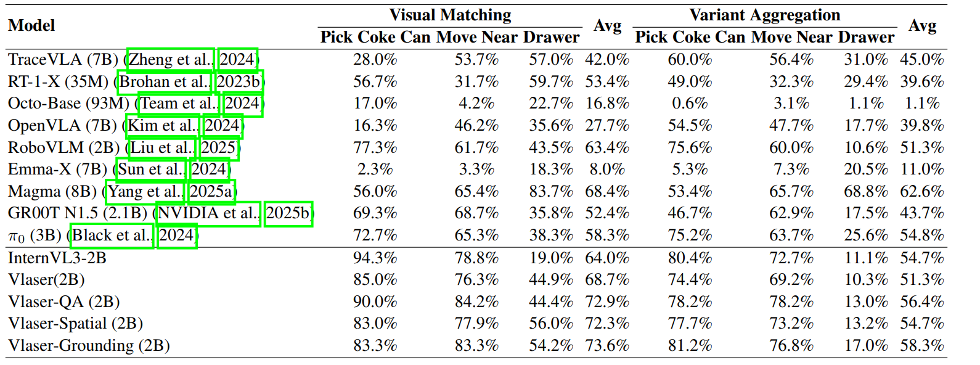Click the 2024 year link for TraceVLA
980x365 pixels.
pyautogui.click(x=237, y=60)
